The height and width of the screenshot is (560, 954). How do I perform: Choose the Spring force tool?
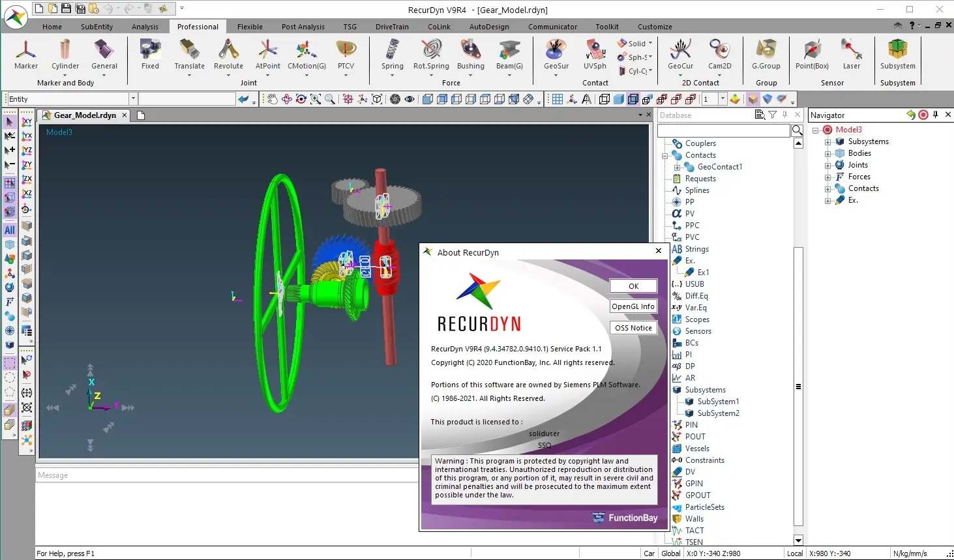pyautogui.click(x=393, y=54)
